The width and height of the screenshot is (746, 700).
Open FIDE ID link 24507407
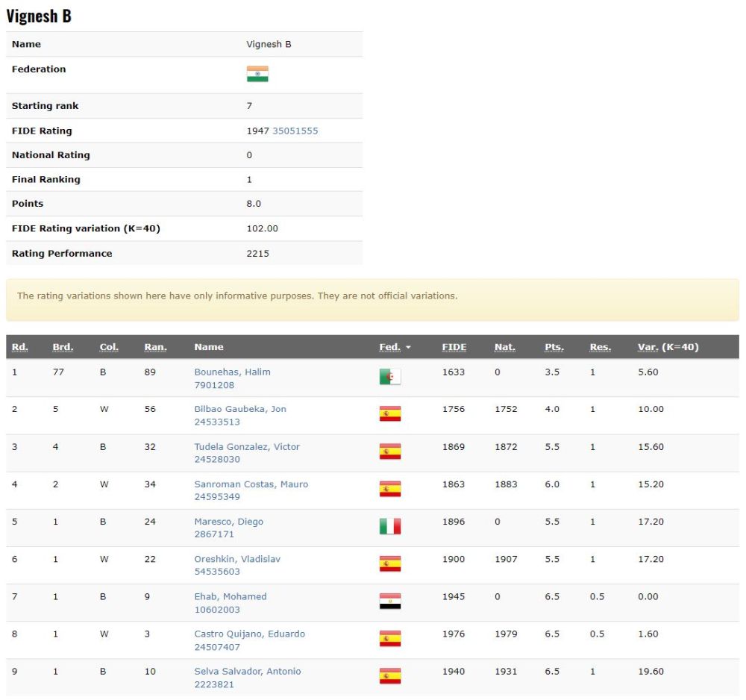coord(217,647)
